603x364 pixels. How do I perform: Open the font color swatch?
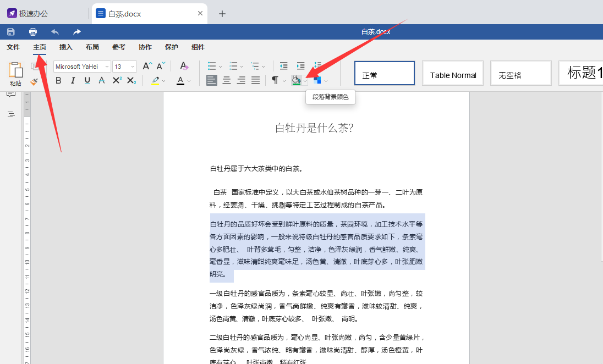[x=180, y=80]
